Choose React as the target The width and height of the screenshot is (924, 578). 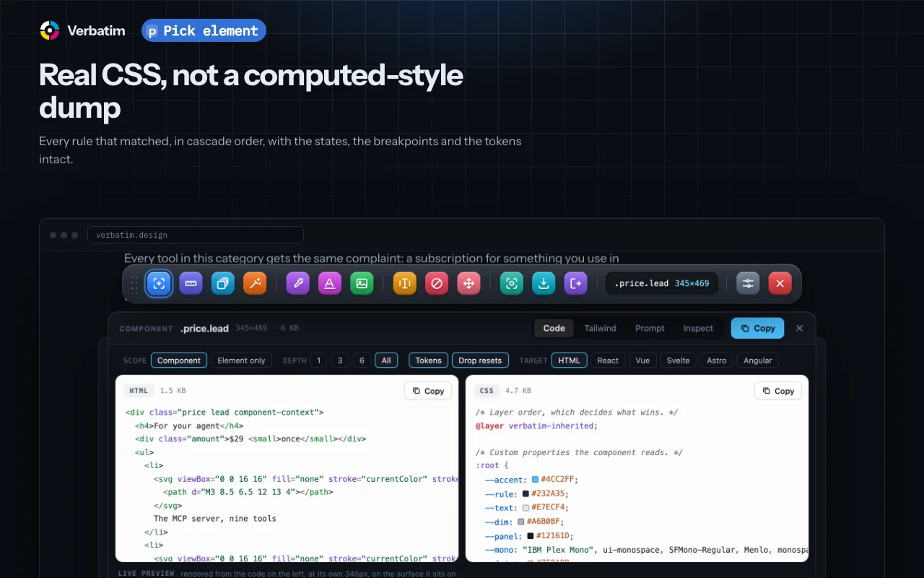[608, 361]
